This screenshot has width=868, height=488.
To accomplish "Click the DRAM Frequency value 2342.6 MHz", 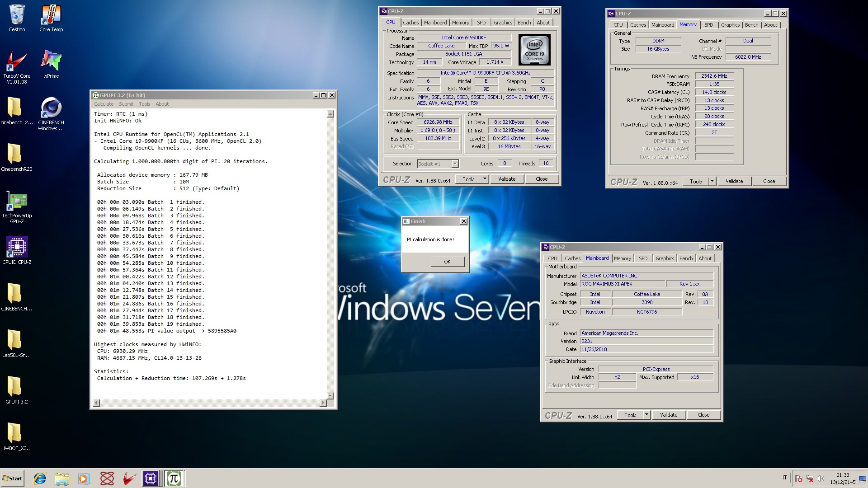I will [714, 76].
